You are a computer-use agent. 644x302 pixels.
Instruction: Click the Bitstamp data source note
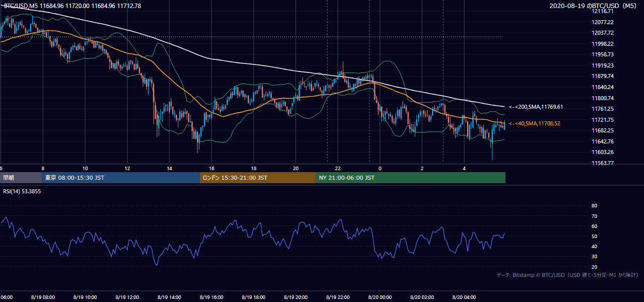tap(567, 275)
